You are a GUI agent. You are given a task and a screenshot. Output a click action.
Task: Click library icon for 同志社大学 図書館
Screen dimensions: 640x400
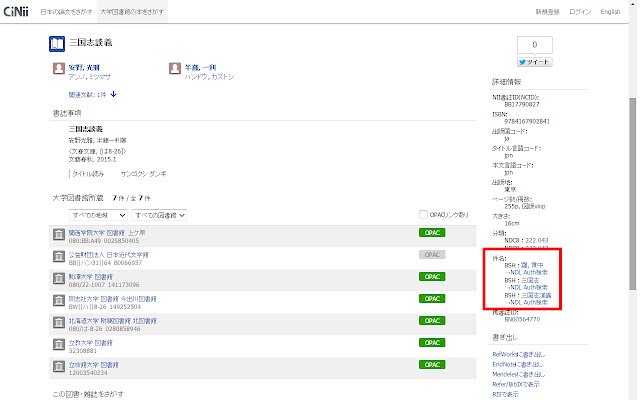pos(59,300)
